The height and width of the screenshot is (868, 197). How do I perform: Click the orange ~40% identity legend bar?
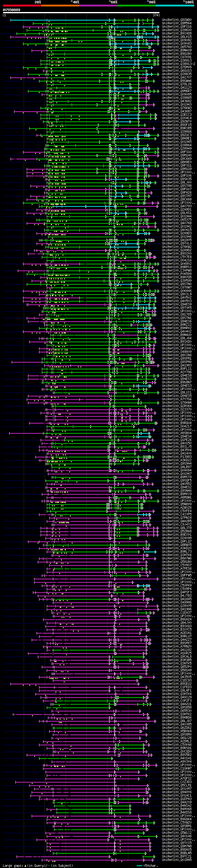60,6
